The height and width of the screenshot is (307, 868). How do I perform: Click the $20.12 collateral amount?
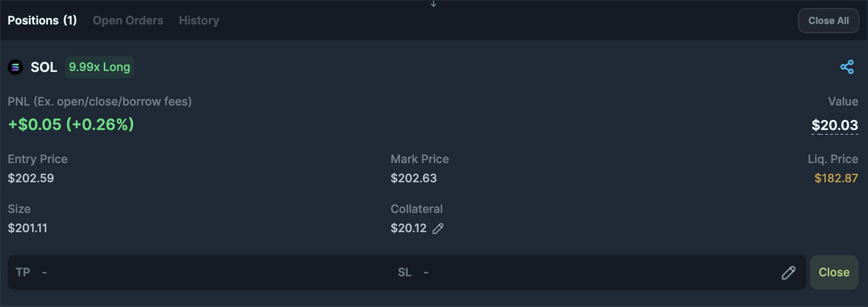[x=409, y=228]
